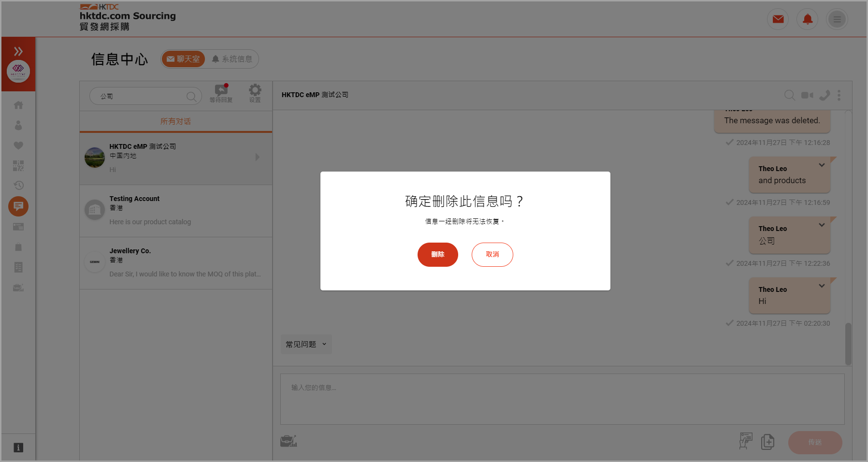Confirm deletion with the red 删除 button
The width and height of the screenshot is (868, 462).
click(x=437, y=255)
